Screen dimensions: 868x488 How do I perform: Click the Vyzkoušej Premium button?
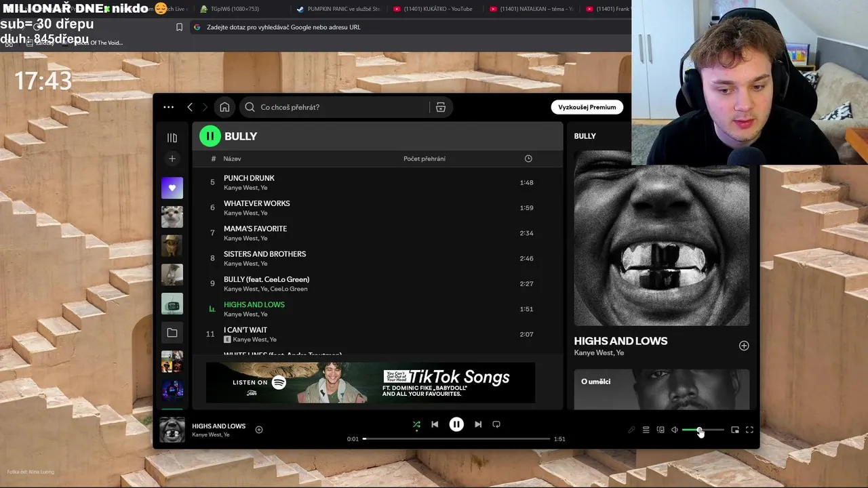coord(587,107)
